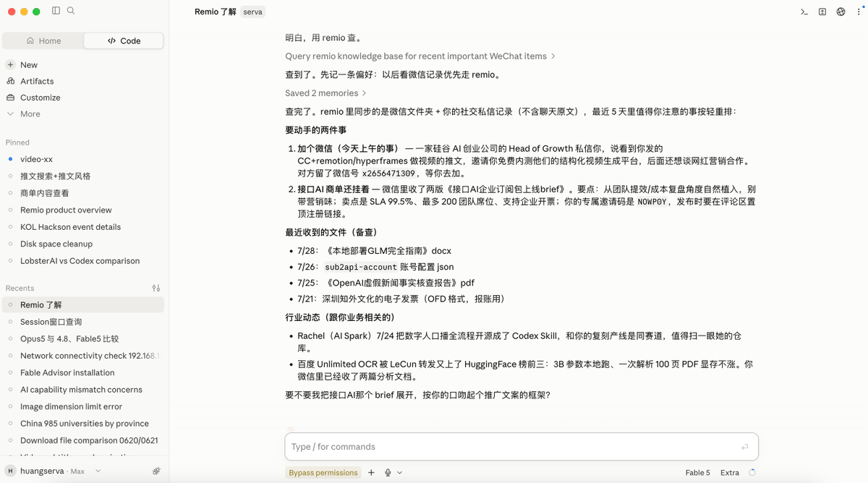The height and width of the screenshot is (483, 868).
Task: Click the send arrow in input box
Action: pyautogui.click(x=744, y=447)
